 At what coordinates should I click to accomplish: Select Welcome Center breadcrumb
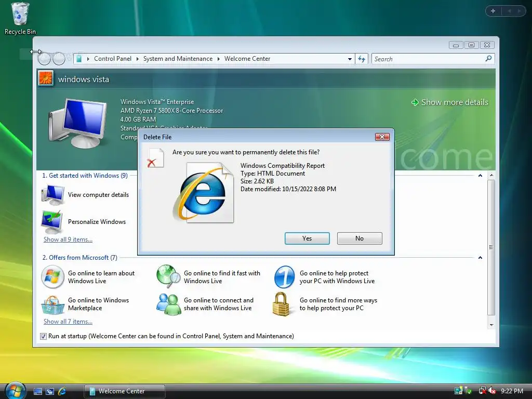(x=247, y=59)
